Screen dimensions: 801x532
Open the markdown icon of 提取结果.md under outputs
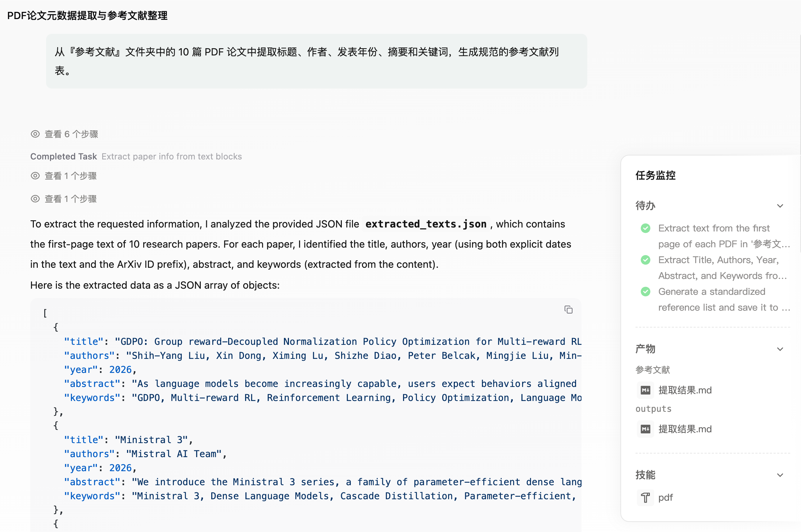[645, 429]
